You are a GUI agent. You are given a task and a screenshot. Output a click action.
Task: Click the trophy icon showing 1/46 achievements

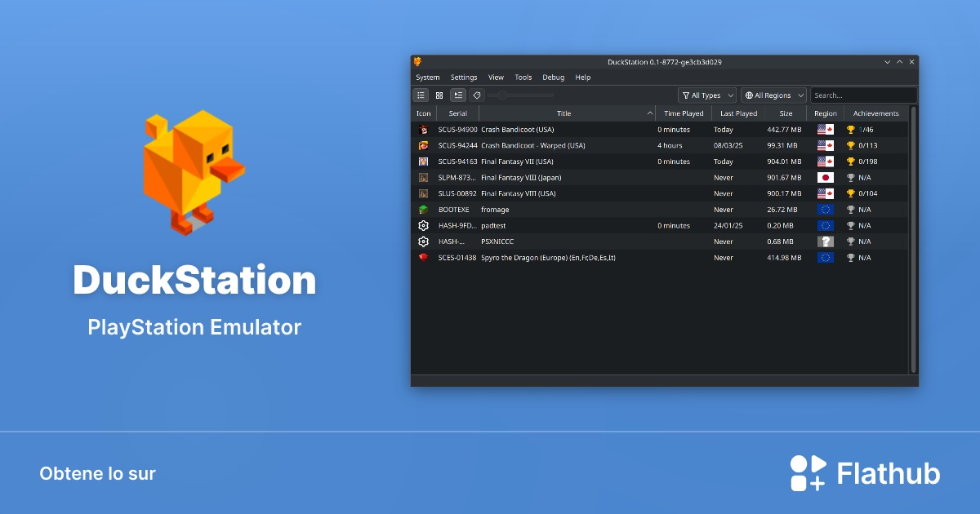pos(852,129)
